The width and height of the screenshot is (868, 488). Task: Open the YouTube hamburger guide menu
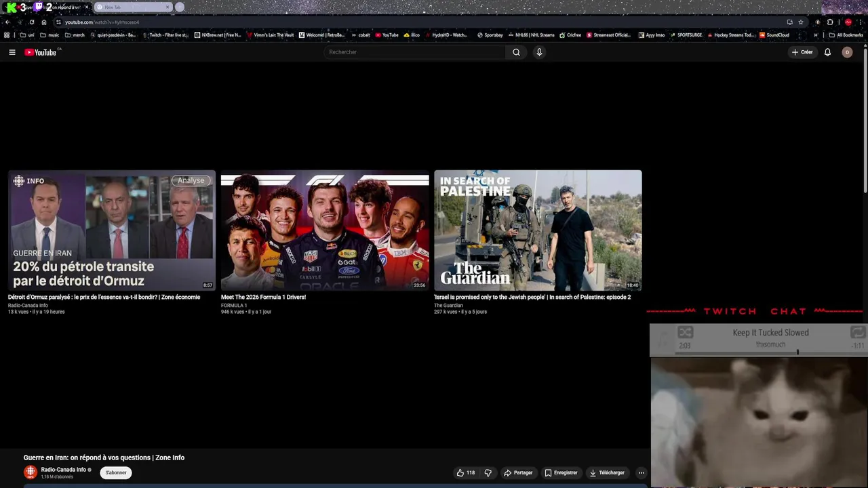pos(12,52)
